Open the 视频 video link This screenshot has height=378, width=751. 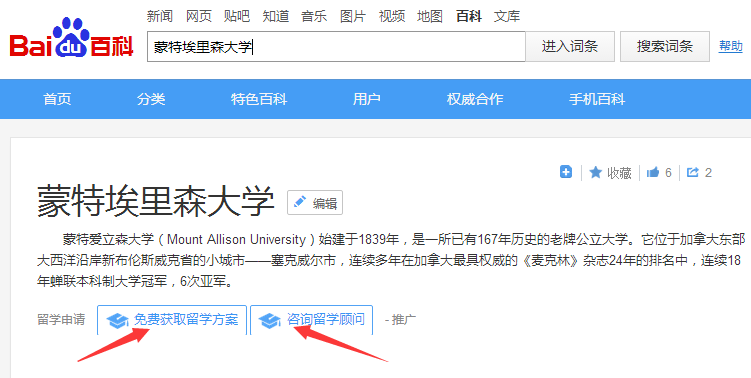[x=392, y=16]
